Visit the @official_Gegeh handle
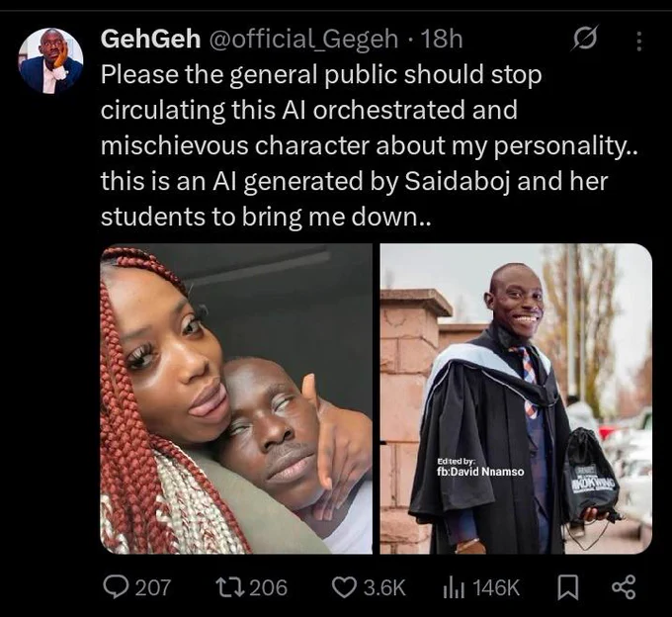This screenshot has width=672, height=617. point(302,40)
